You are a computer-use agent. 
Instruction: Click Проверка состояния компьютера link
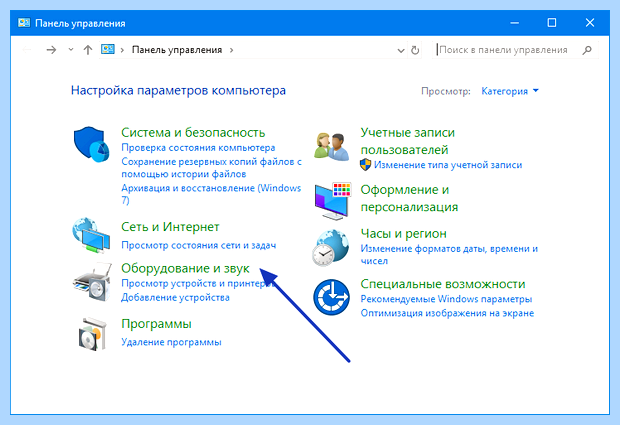pos(198,148)
